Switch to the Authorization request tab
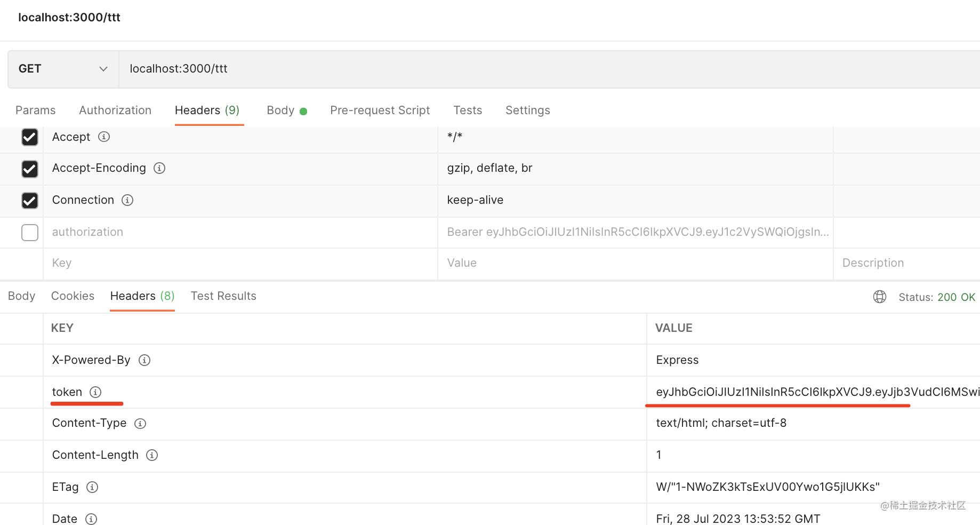The height and width of the screenshot is (525, 980). pos(115,110)
